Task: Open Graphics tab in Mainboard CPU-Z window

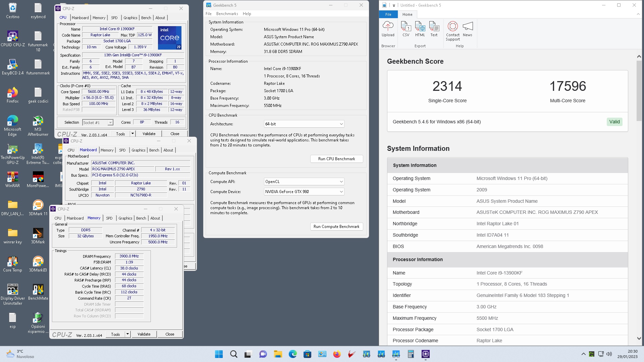Action: click(139, 150)
